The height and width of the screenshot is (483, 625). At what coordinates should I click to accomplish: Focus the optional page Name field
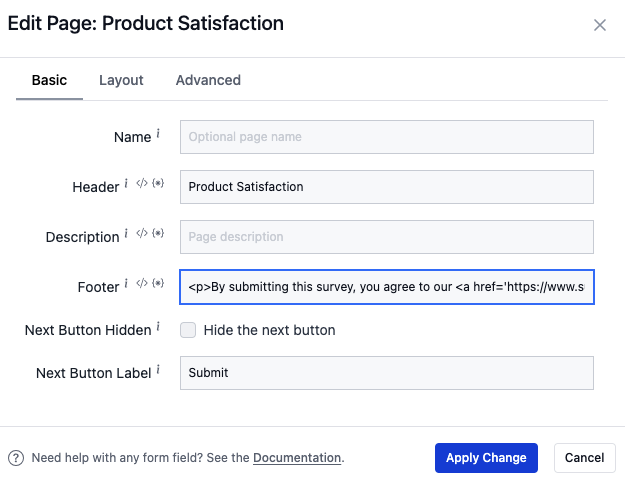coord(387,136)
